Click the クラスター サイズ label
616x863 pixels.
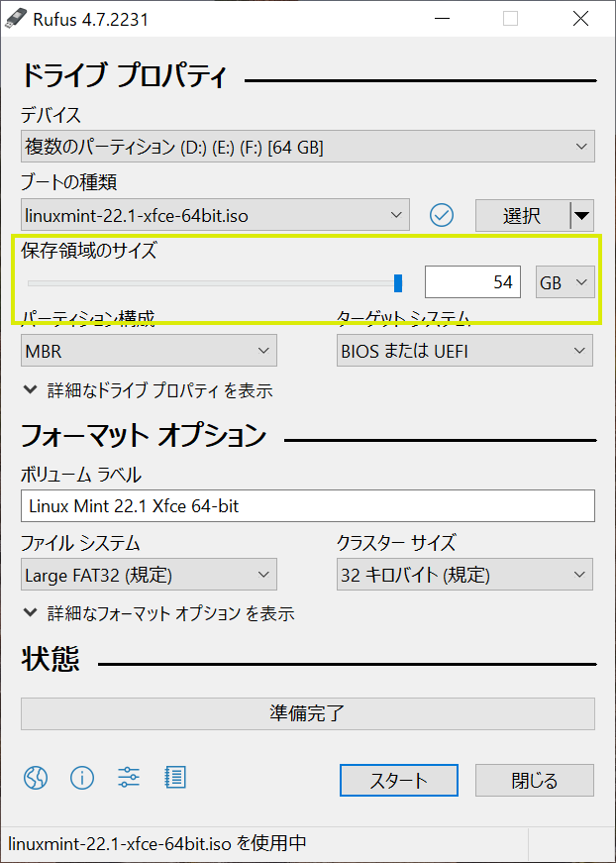pyautogui.click(x=396, y=543)
